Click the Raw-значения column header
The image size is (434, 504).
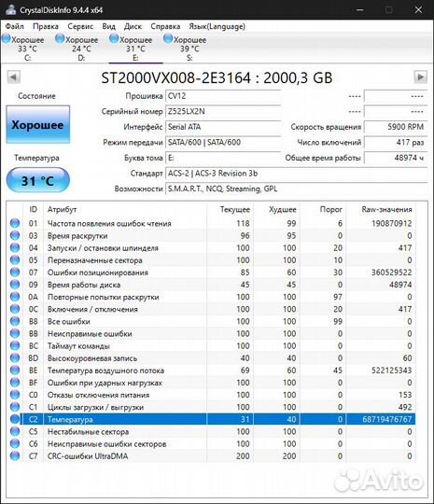click(x=386, y=210)
